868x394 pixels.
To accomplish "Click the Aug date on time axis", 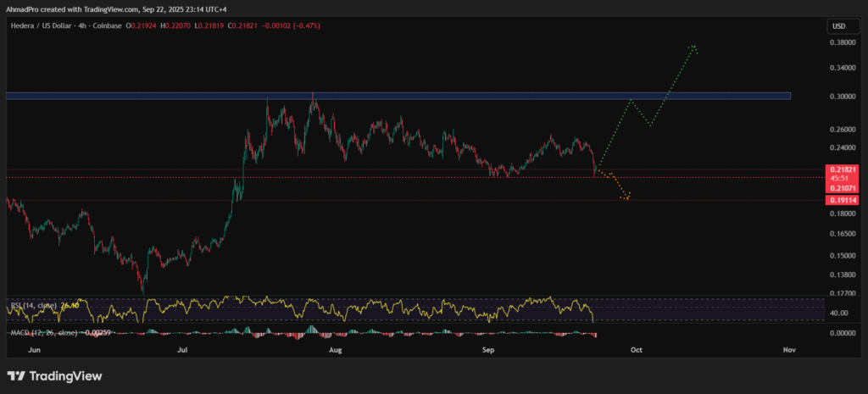I will pos(335,348).
